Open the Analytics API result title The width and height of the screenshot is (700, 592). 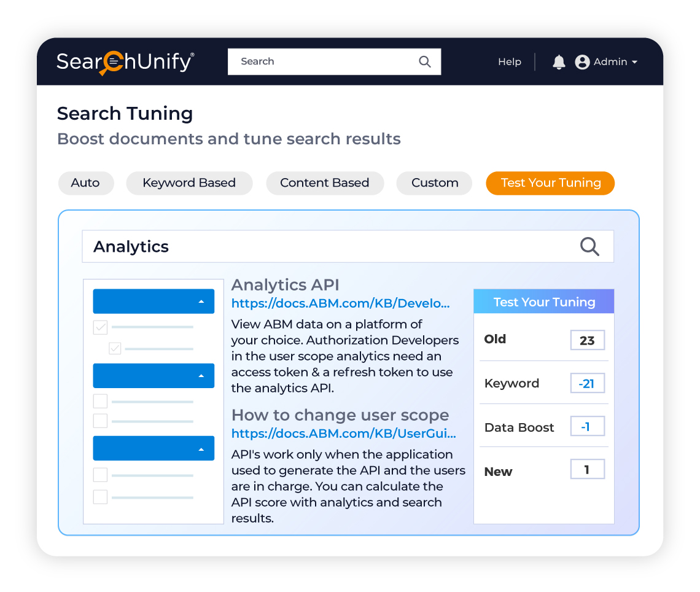click(x=286, y=285)
